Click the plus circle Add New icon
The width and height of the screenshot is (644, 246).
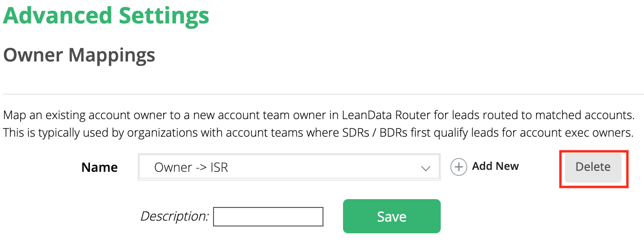point(458,167)
